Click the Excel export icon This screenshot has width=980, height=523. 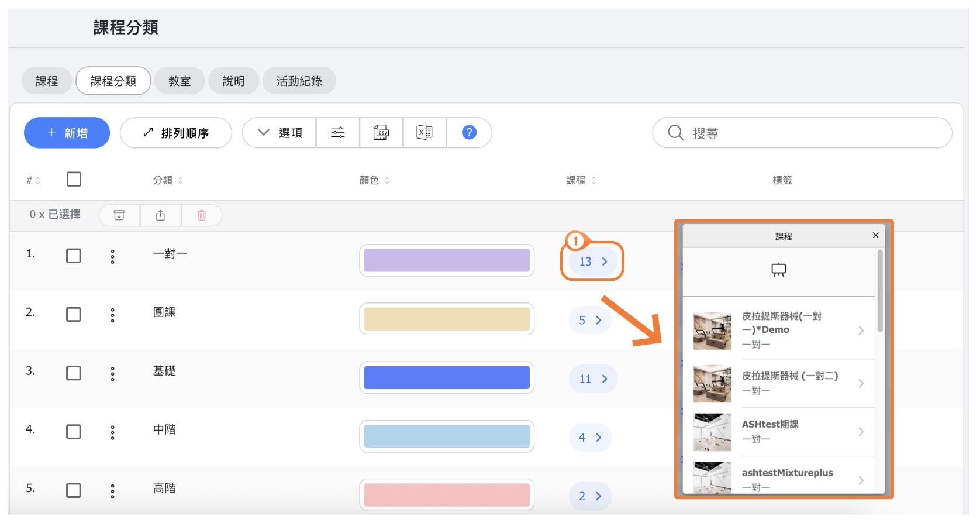pyautogui.click(x=425, y=133)
